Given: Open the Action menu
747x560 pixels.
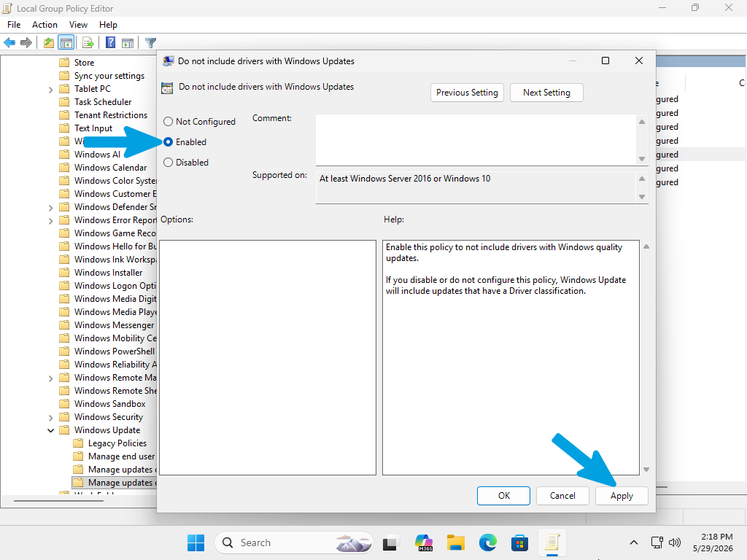Looking at the screenshot, I should coord(44,25).
